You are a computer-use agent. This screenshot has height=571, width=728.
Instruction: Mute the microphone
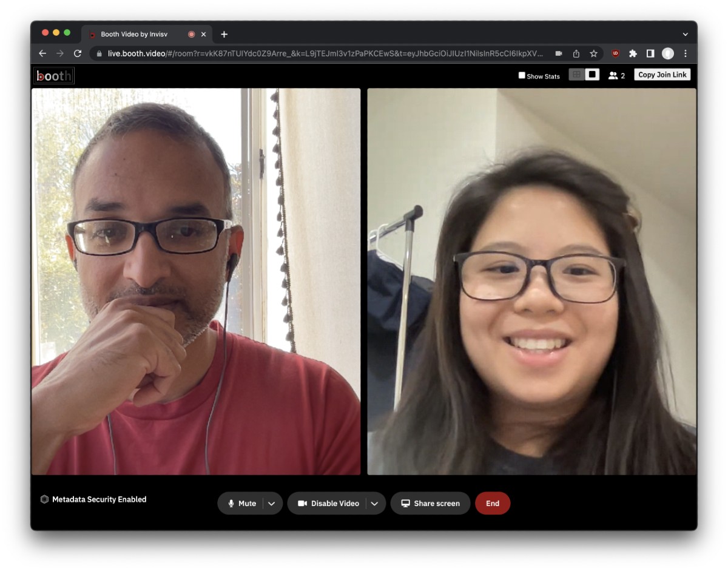pos(242,504)
